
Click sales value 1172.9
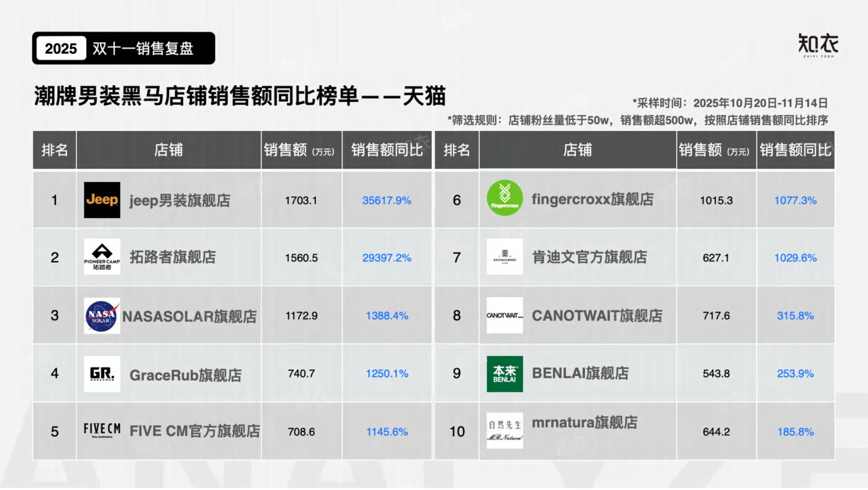coord(301,315)
